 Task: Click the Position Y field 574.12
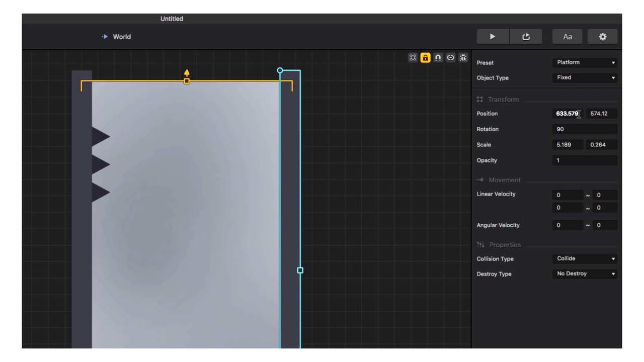(x=601, y=114)
